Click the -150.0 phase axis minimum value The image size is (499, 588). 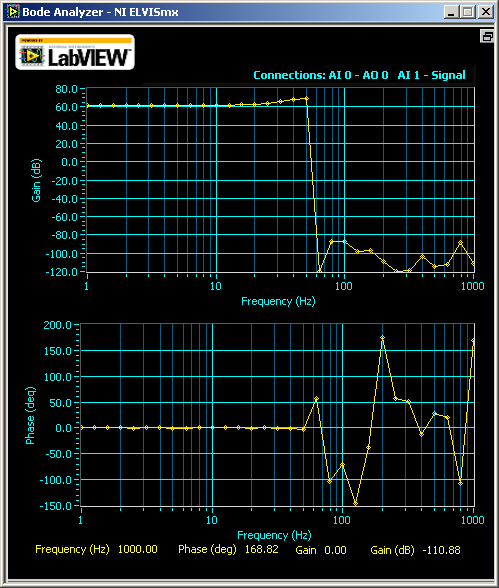(x=55, y=506)
